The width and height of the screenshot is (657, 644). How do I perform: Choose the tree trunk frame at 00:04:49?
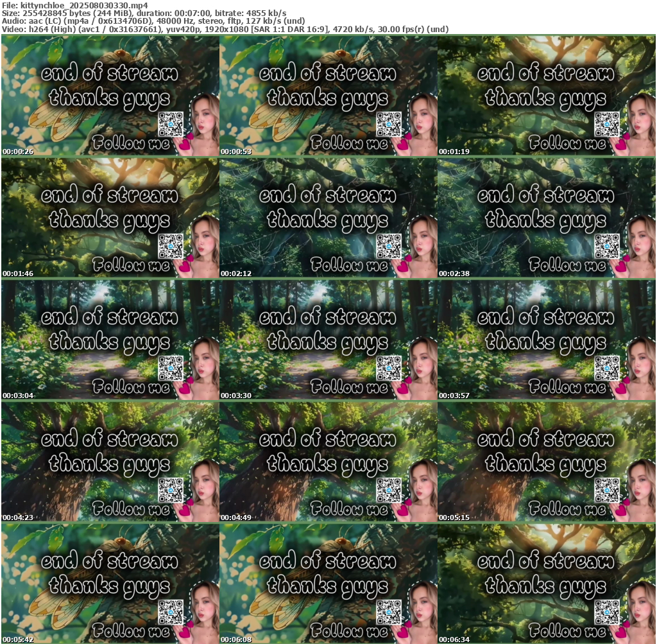pyautogui.click(x=328, y=462)
